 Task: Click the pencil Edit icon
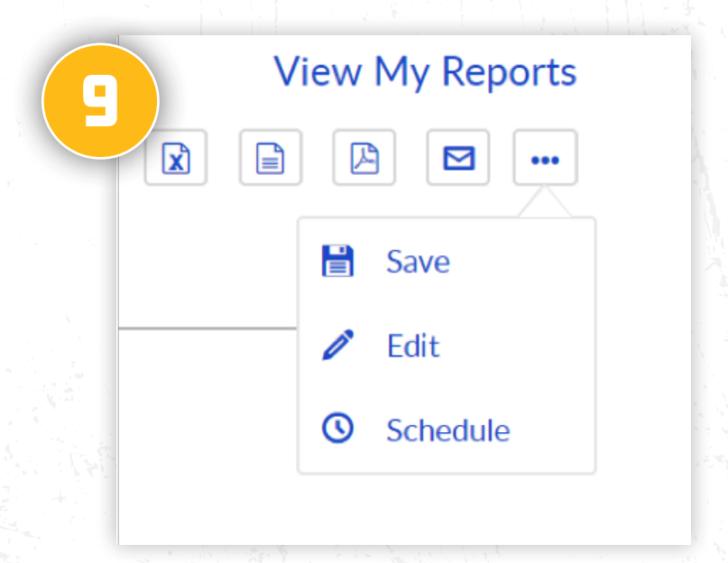click(338, 346)
